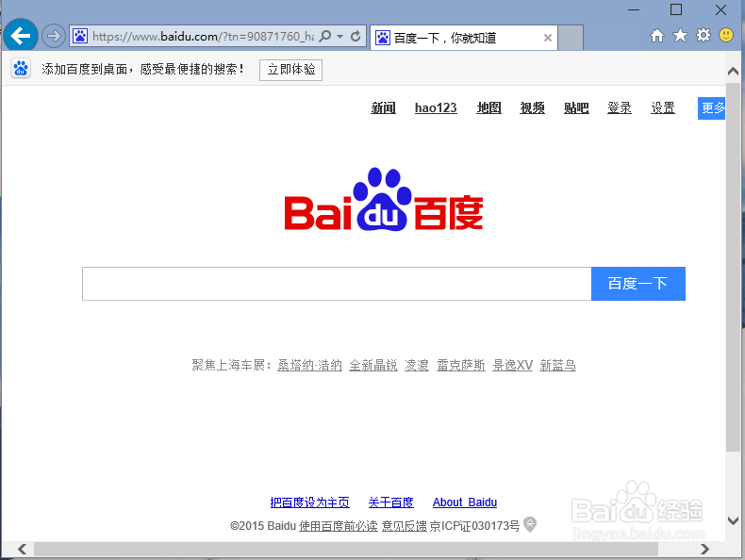Open the 景逸XV link
Screen dimensions: 745x560
coord(512,365)
